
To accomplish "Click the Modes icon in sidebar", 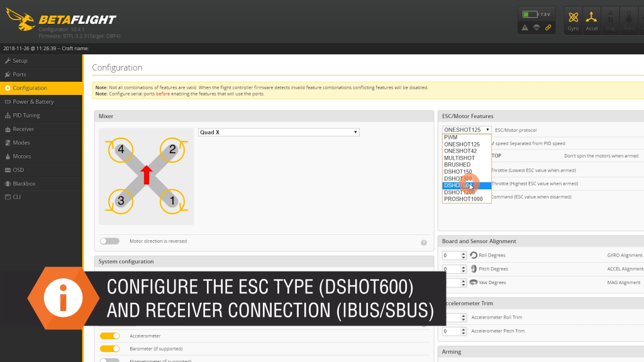I will (8, 143).
